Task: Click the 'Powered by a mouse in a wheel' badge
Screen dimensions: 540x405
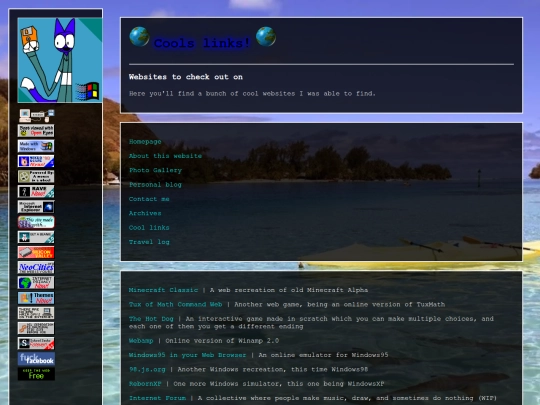Action: point(36,176)
